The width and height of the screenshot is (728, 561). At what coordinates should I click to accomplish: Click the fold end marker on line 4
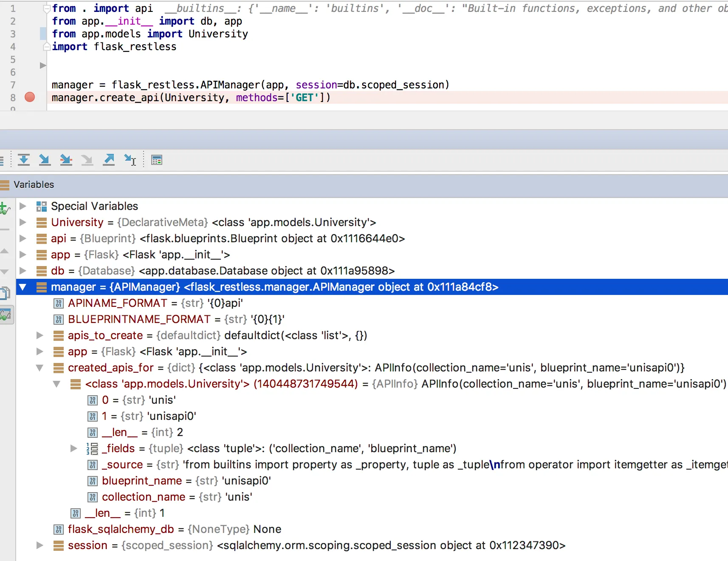click(x=47, y=47)
